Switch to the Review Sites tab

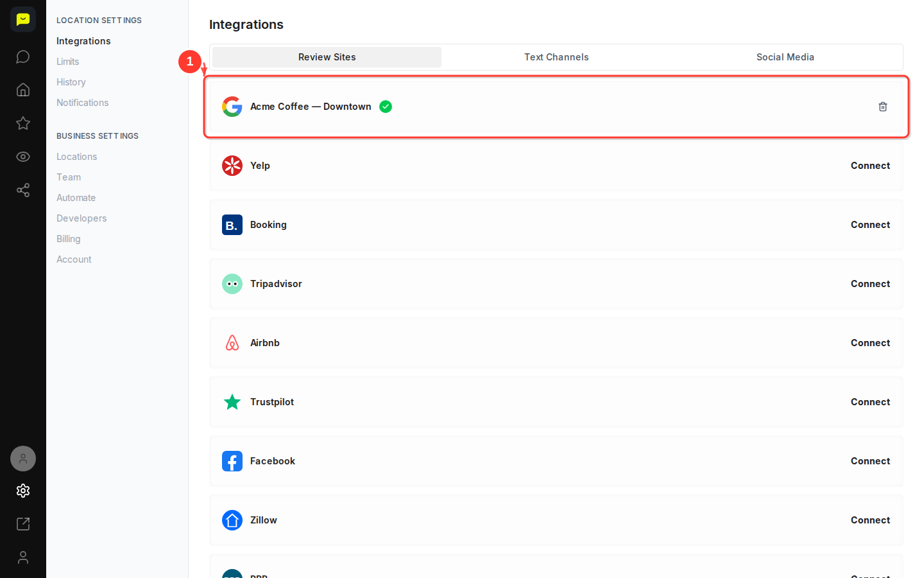[x=327, y=57]
